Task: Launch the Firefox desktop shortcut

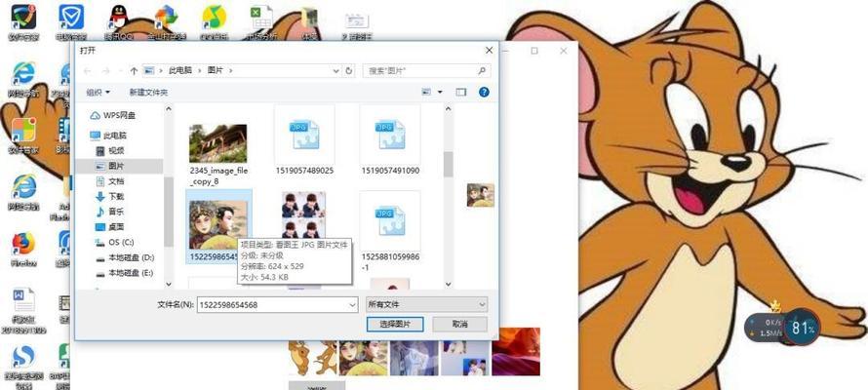Action: coord(23,249)
